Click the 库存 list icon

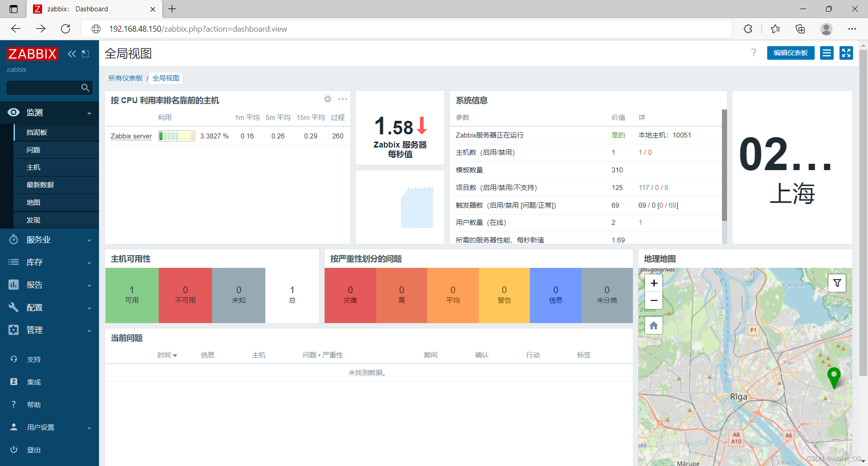[x=14, y=262]
